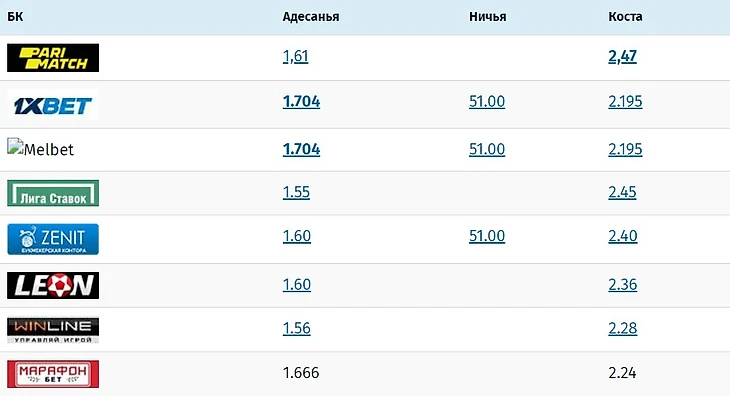730x408 pixels.
Task: Choose Melbet odds 1.704 for Адесанья
Action: click(301, 149)
